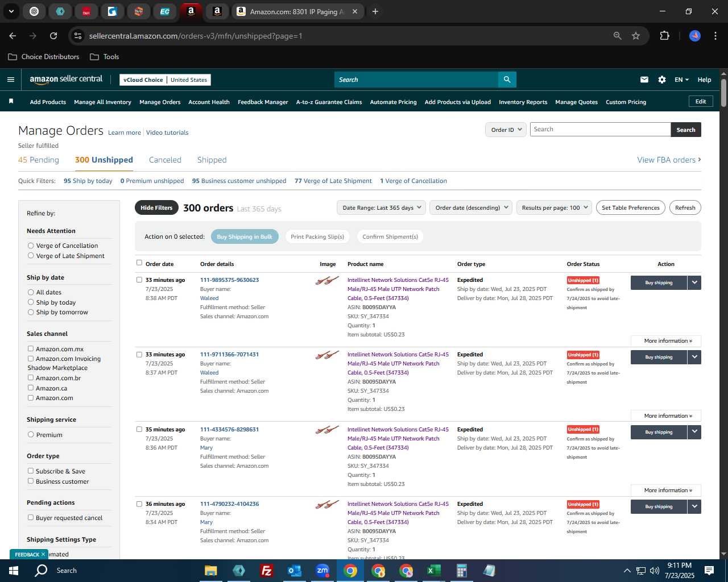Open order 111-9895375-9630623 link

[x=229, y=280]
